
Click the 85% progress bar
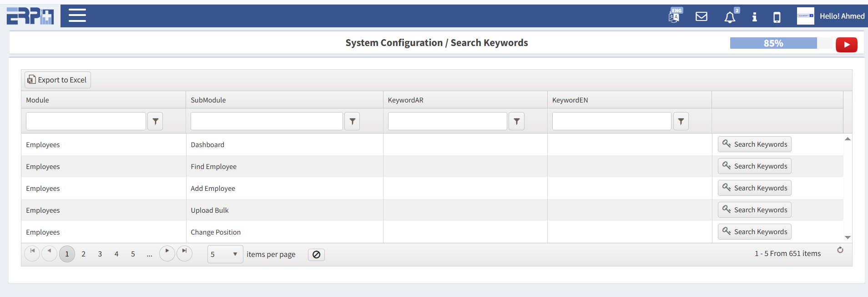[x=773, y=43]
